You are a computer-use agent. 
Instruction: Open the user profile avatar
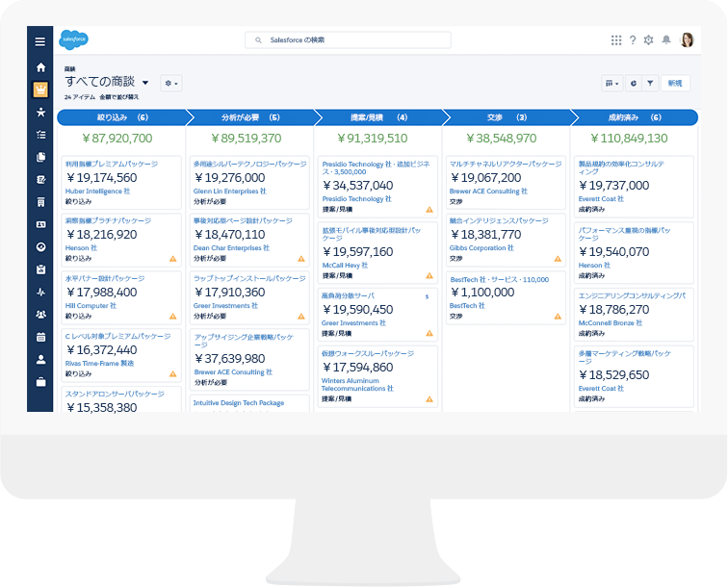[x=687, y=39]
